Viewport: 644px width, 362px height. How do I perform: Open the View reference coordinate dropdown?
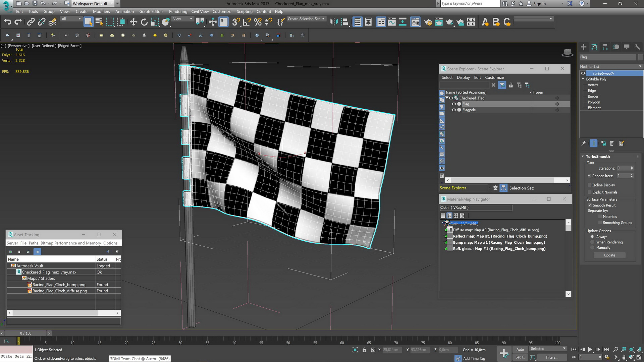click(x=183, y=19)
